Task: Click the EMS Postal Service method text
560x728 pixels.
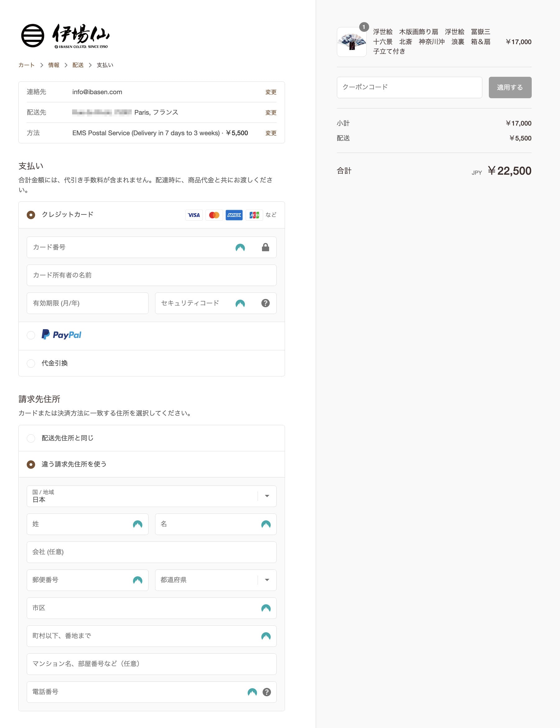Action: [160, 133]
